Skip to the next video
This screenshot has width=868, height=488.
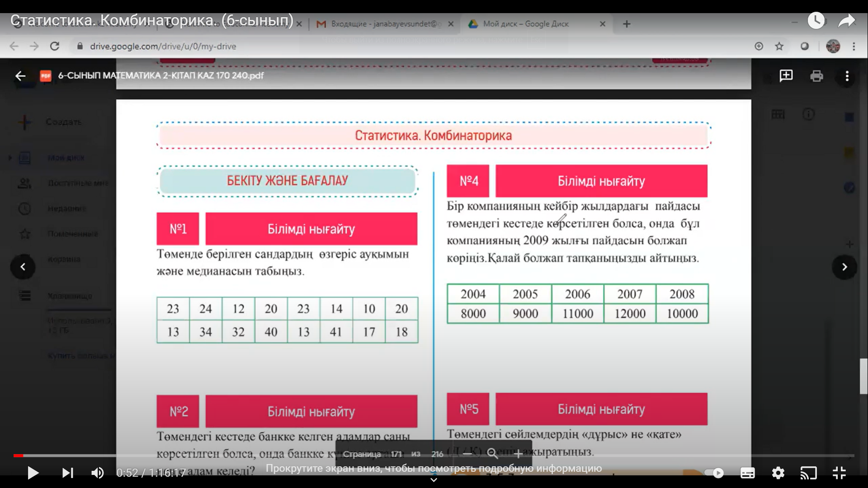(x=68, y=473)
